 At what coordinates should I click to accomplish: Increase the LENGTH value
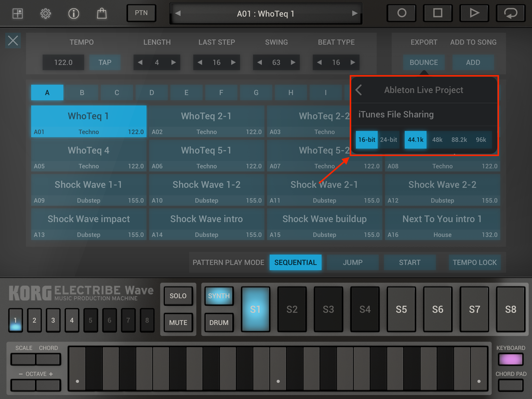click(x=174, y=62)
